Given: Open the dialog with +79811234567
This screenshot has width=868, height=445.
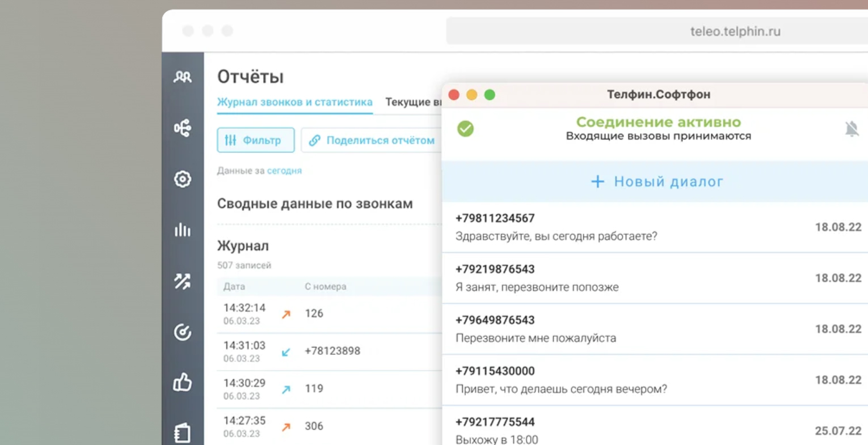Looking at the screenshot, I should 655,227.
